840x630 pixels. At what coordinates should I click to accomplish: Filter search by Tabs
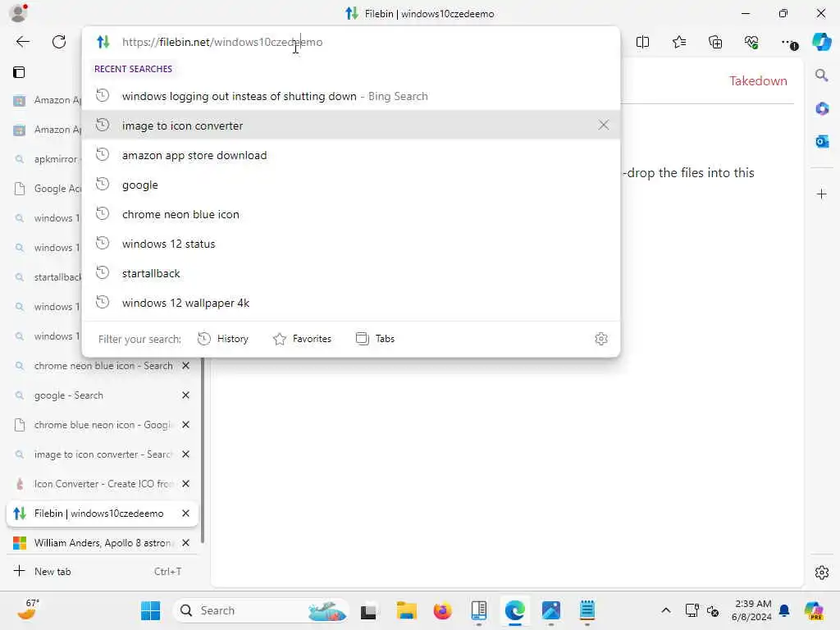pyautogui.click(x=375, y=339)
